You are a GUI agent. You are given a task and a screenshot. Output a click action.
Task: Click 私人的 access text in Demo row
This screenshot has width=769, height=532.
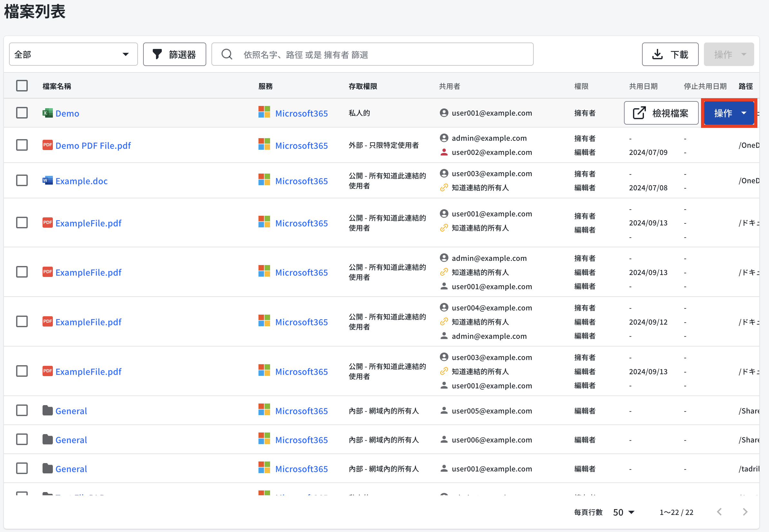tap(359, 113)
